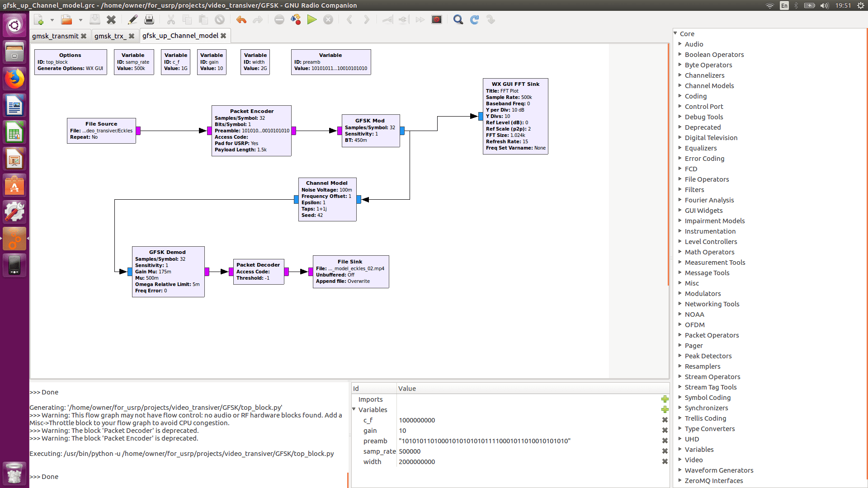Expand the Audio category
The width and height of the screenshot is (868, 488).
(x=680, y=44)
